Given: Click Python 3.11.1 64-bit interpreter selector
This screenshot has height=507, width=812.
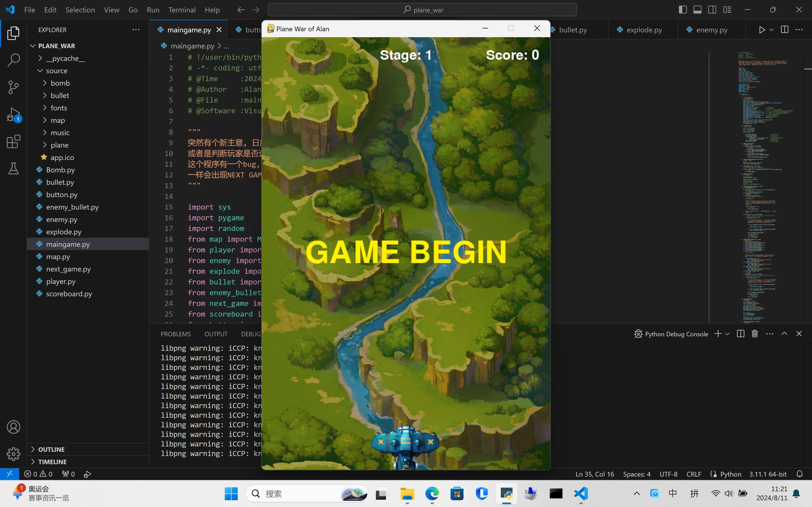Looking at the screenshot, I should point(767,474).
